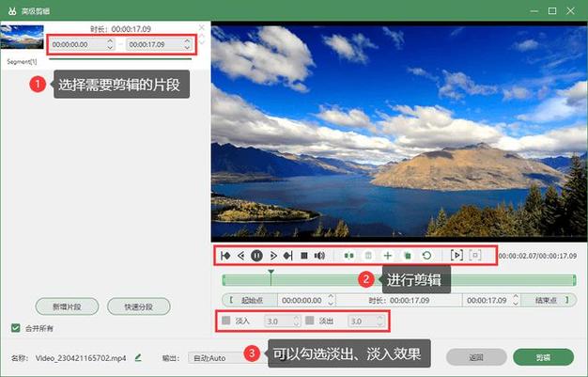This screenshot has width=588, height=377.
Task: Click the left trim handle of the timeline
Action: click(224, 280)
